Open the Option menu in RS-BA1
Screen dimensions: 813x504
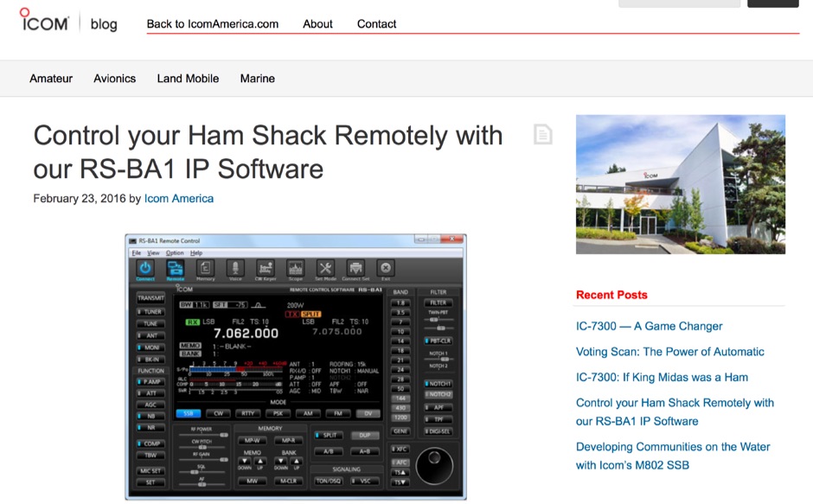[x=175, y=253]
